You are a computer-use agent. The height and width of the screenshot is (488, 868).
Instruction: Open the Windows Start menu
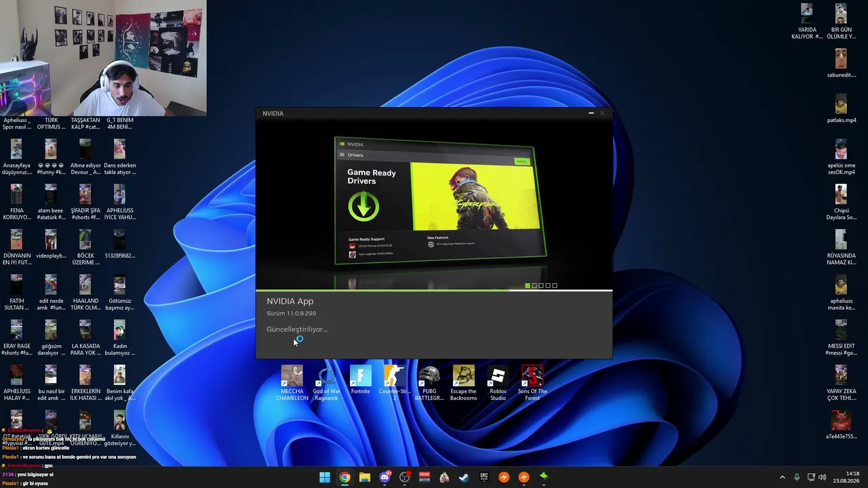tap(325, 477)
